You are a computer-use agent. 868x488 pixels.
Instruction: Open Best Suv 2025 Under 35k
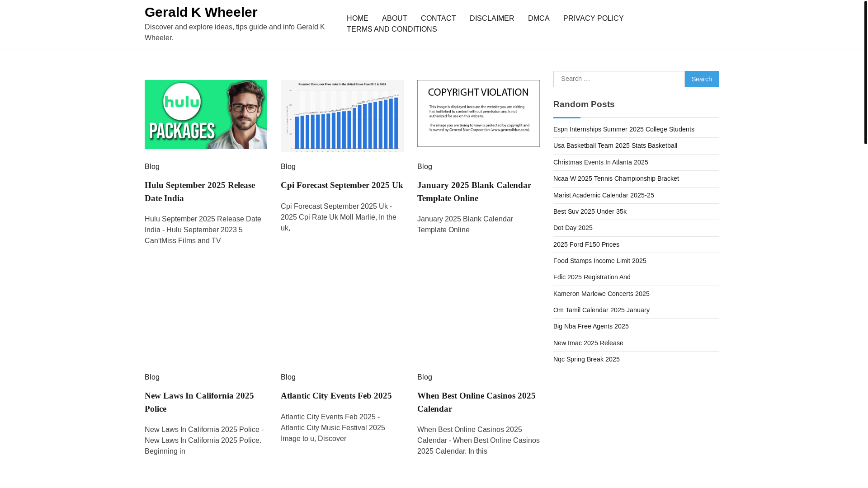point(590,211)
